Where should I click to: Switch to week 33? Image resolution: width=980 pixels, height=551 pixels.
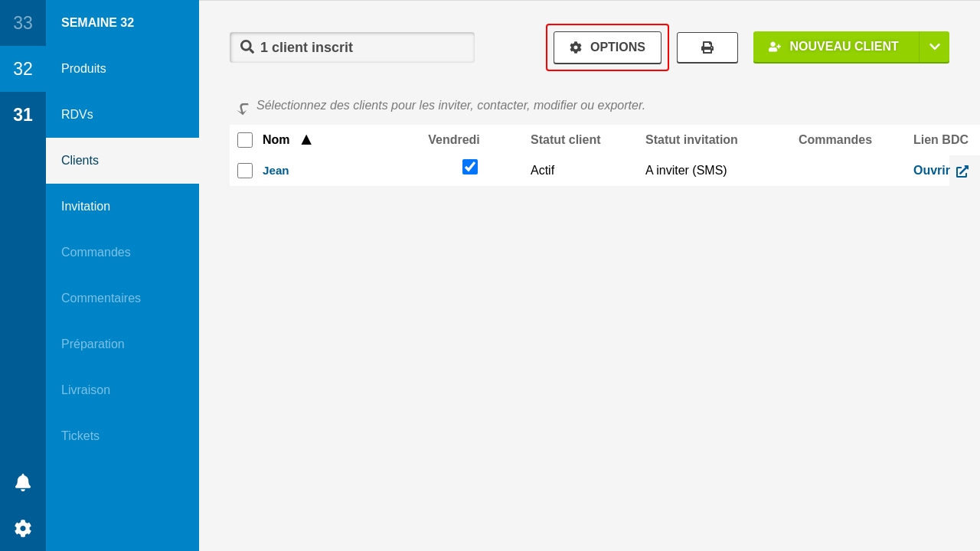click(x=23, y=23)
